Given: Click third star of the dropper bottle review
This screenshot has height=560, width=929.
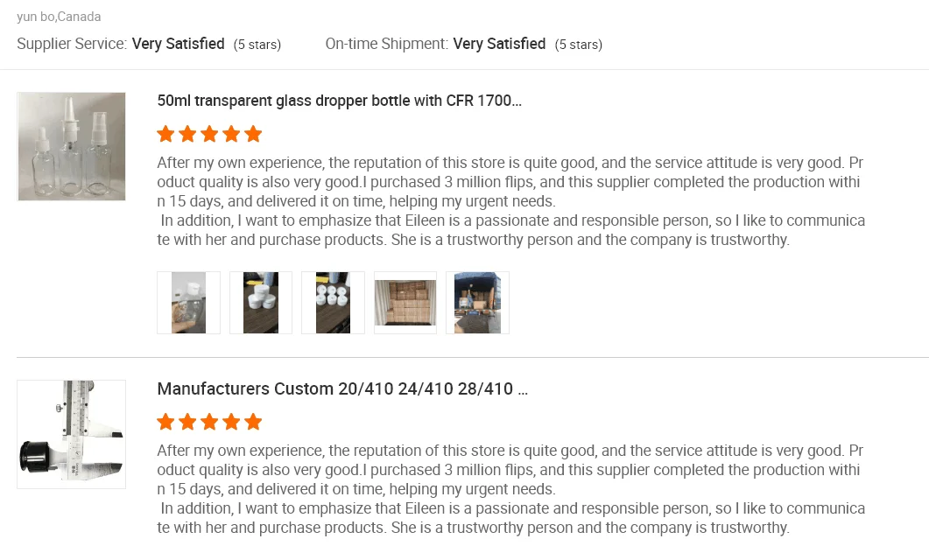Looking at the screenshot, I should pyautogui.click(x=209, y=135).
